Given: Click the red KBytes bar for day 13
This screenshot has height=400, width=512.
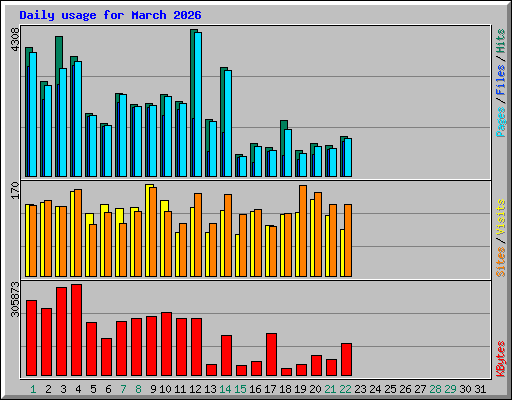Looking at the screenshot, I should coord(211,370).
